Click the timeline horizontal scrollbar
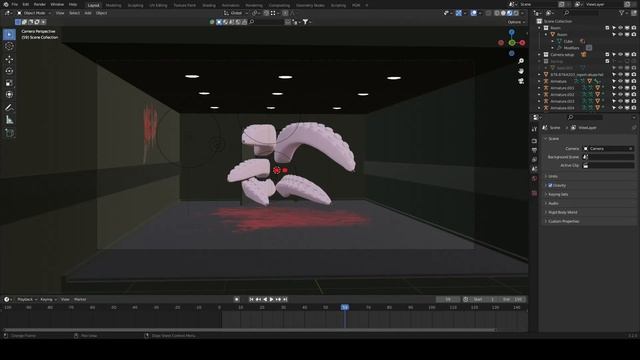This screenshot has width=640, height=360. [250, 330]
